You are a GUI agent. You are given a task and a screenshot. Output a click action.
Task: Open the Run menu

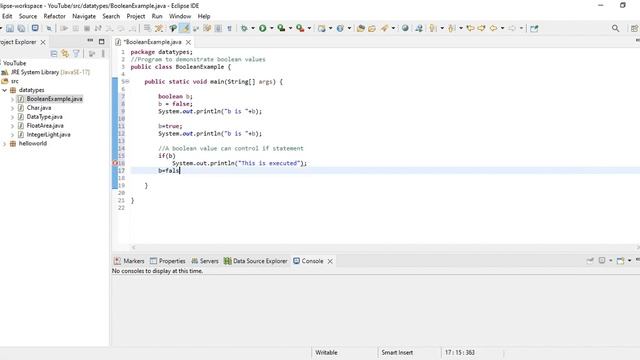157,16
